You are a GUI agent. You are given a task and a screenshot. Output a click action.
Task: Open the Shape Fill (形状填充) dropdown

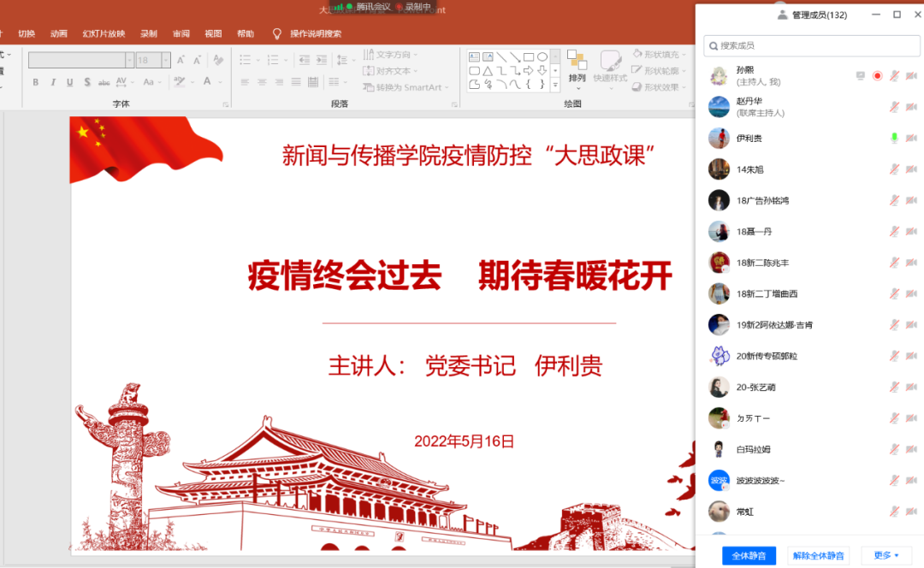pos(660,55)
